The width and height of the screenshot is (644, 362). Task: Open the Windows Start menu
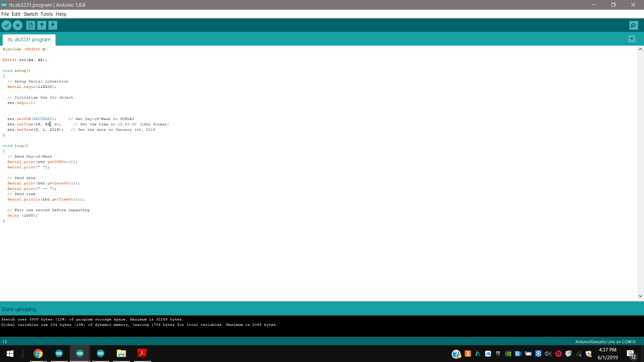pyautogui.click(x=10, y=353)
